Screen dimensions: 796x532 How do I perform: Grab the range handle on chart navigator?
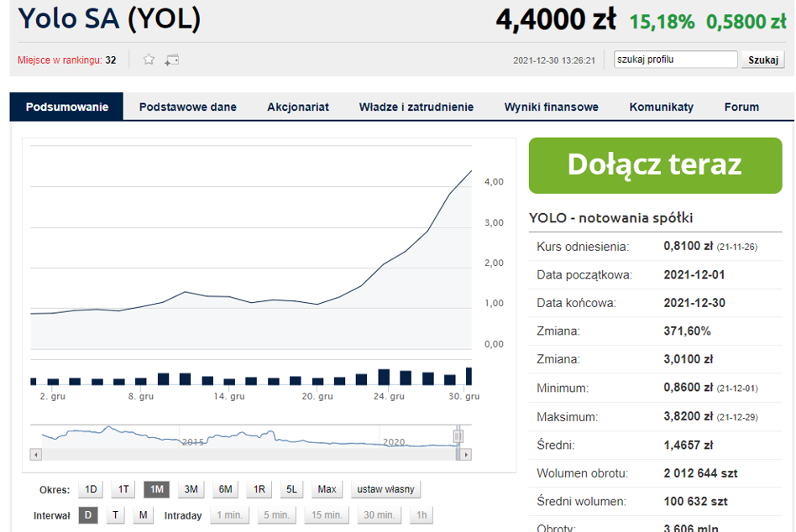pyautogui.click(x=458, y=436)
